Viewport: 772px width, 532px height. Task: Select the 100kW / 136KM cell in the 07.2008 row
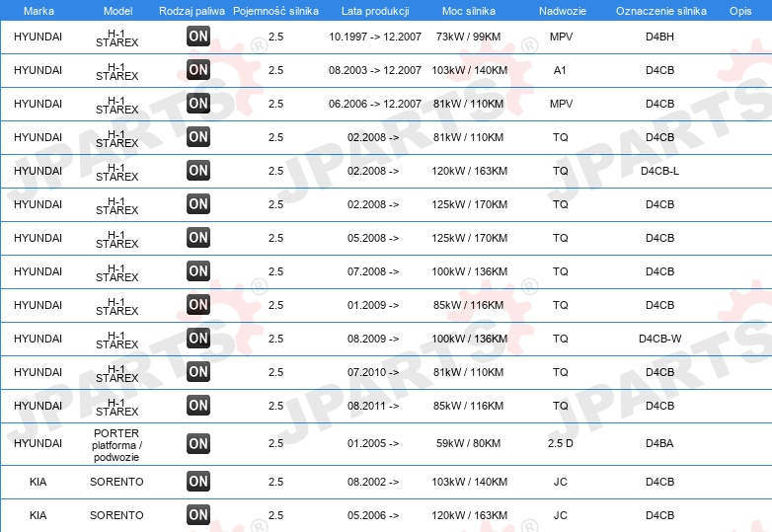tap(469, 271)
